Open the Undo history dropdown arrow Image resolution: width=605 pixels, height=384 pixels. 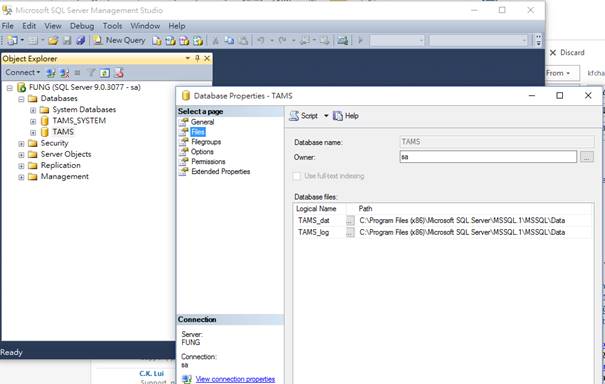tap(272, 40)
